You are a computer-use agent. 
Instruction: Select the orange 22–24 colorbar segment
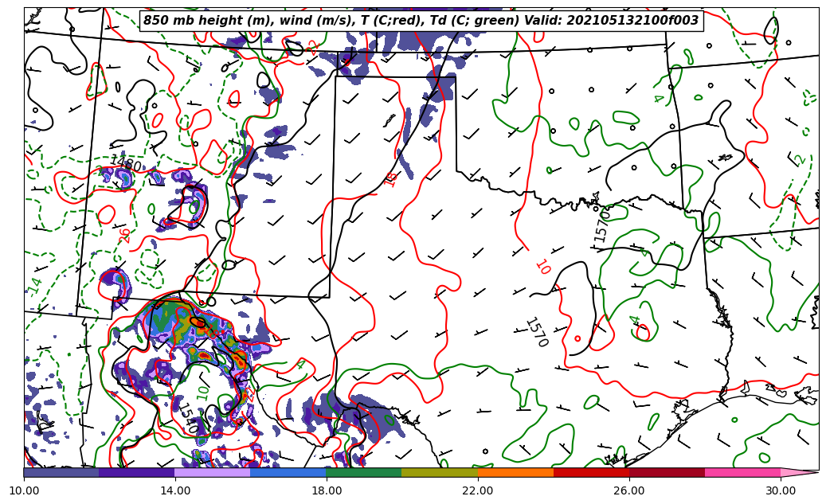click(x=515, y=472)
